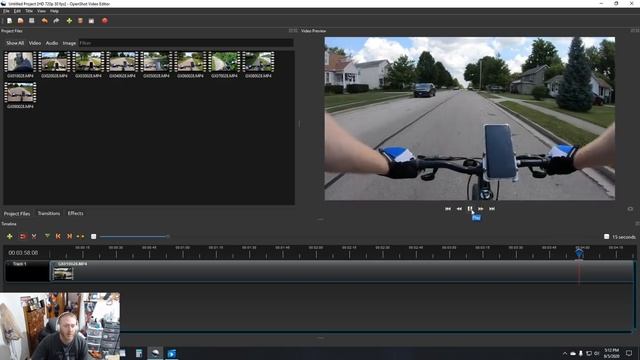Click the blue playhead marker on the ruler
The height and width of the screenshot is (360, 640).
(579, 253)
